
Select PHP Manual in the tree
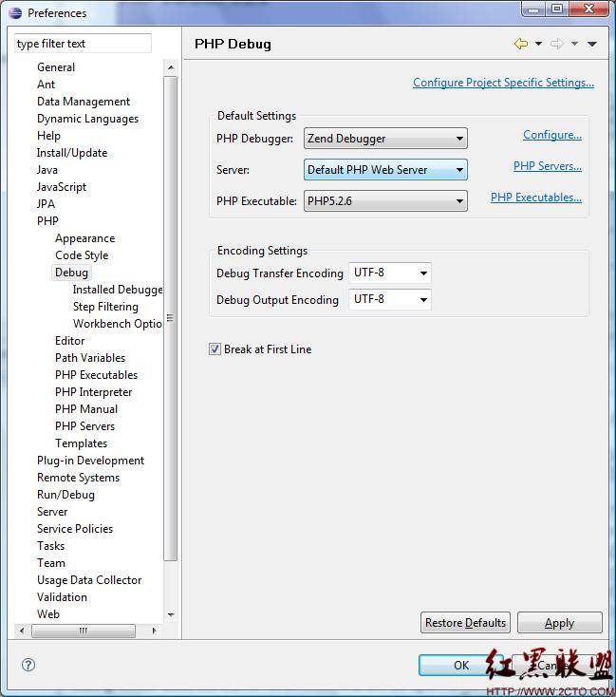[x=86, y=409]
